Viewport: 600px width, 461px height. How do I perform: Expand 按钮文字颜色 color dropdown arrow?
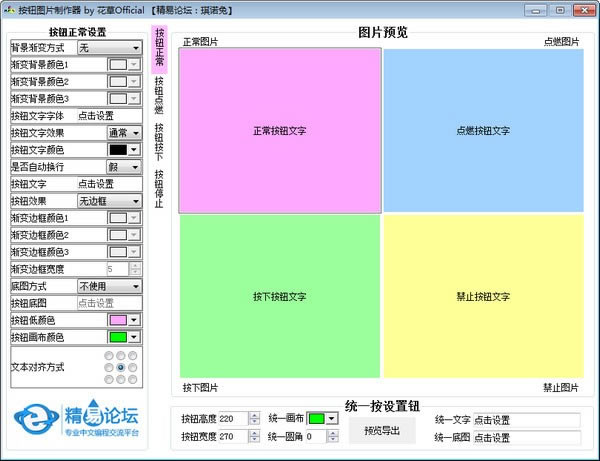134,150
